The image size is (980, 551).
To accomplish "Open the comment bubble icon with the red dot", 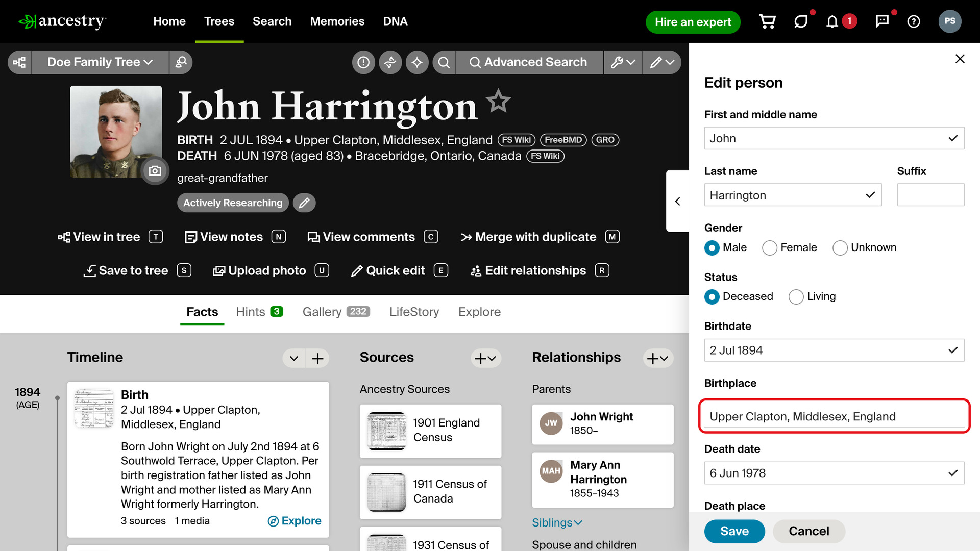I will click(x=882, y=21).
